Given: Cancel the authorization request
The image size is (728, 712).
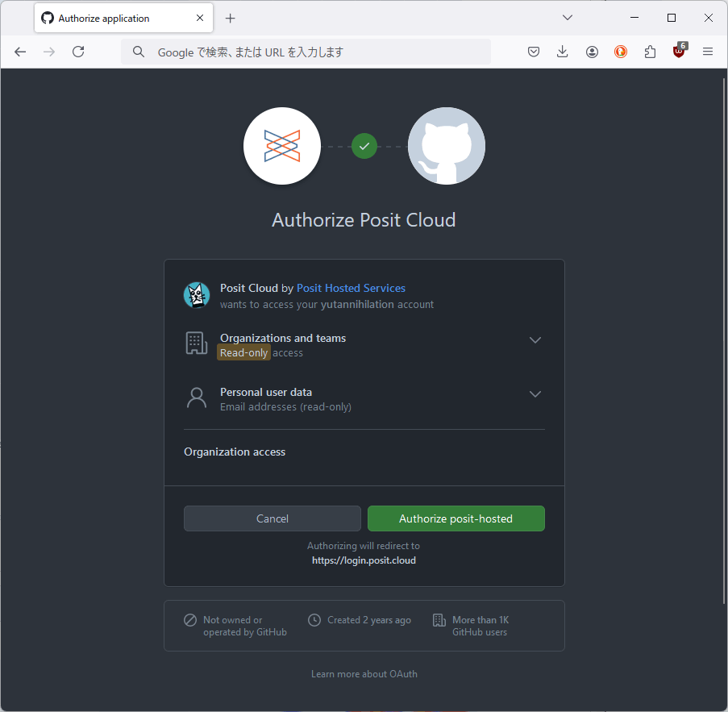Looking at the screenshot, I should (272, 518).
